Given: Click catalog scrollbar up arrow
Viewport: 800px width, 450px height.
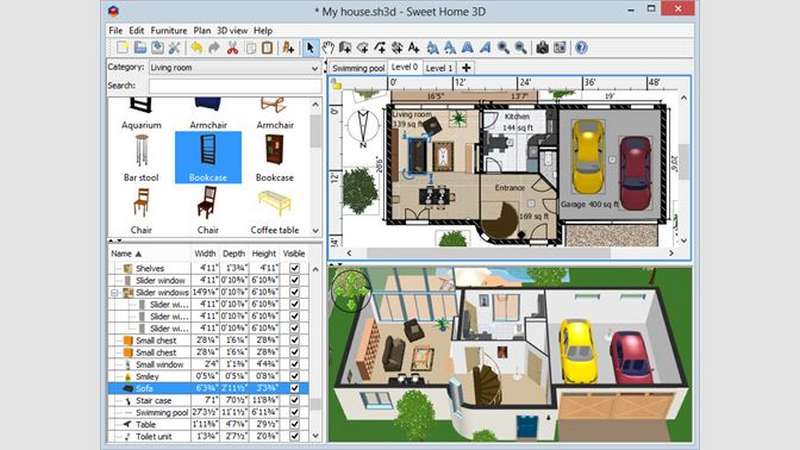Looking at the screenshot, I should [x=315, y=104].
